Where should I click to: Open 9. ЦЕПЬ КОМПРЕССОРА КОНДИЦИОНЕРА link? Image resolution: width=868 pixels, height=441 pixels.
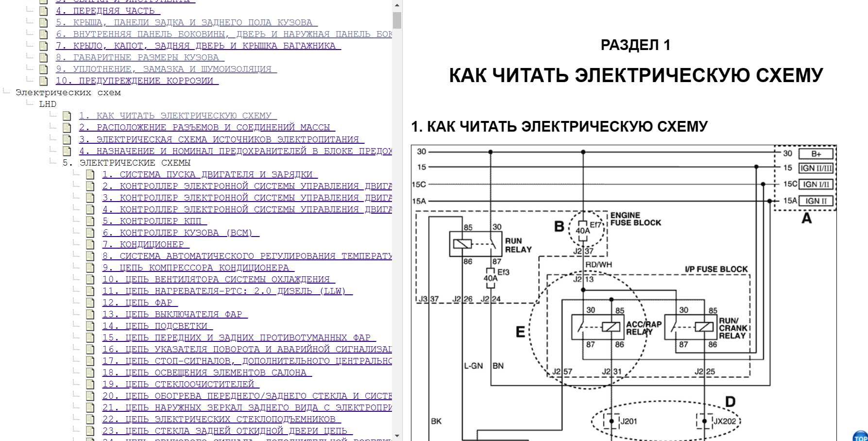(x=198, y=268)
